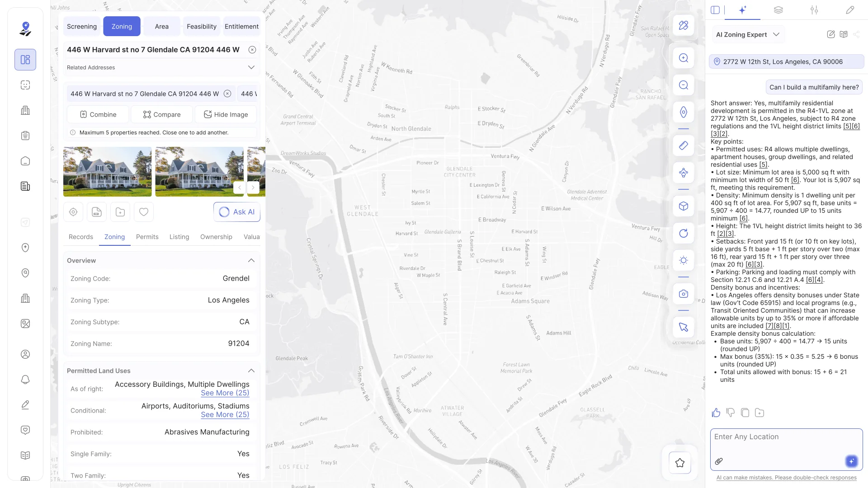868x488 pixels.
Task: Click the Abrasives Manufacturing prohibited value
Action: [207, 432]
